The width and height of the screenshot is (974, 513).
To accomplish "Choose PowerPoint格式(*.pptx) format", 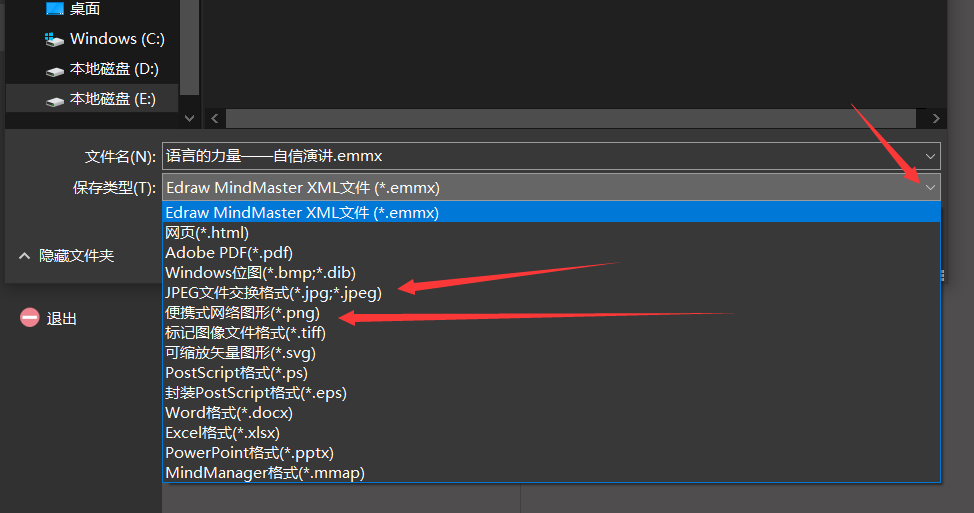I will [x=552, y=453].
